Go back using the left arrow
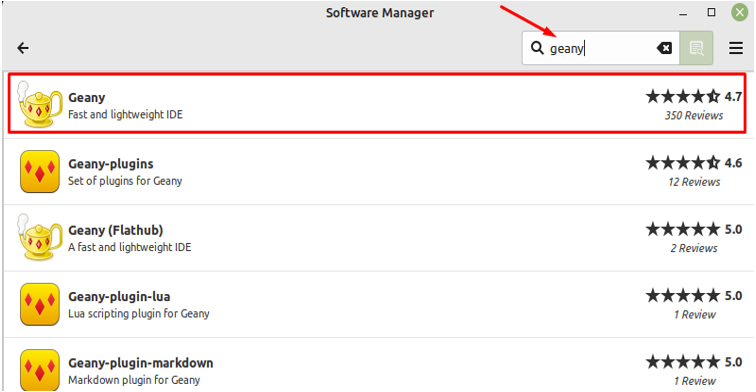The width and height of the screenshot is (756, 392). pos(23,48)
